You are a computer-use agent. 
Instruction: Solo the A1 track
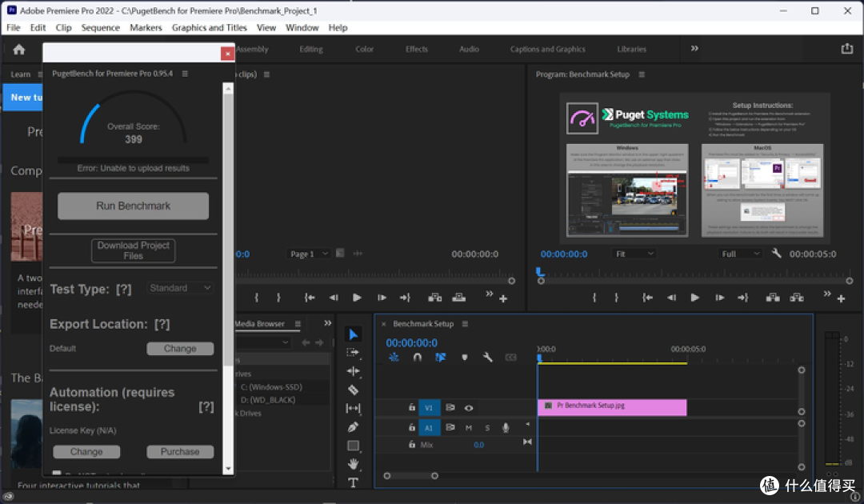[x=487, y=428]
